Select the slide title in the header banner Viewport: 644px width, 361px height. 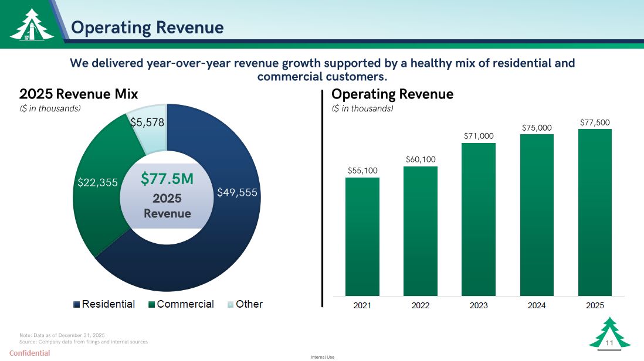pyautogui.click(x=147, y=28)
